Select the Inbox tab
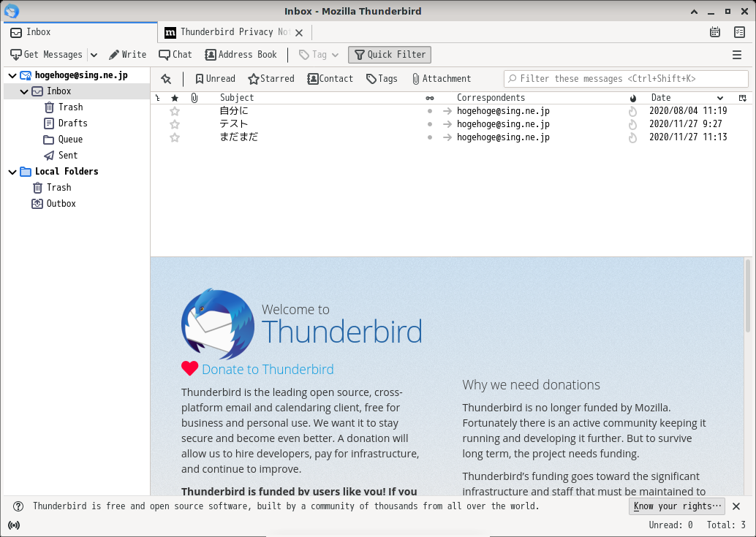This screenshot has width=756, height=537. (x=80, y=32)
